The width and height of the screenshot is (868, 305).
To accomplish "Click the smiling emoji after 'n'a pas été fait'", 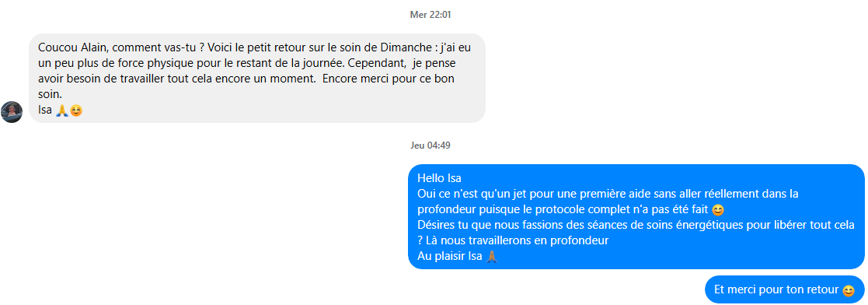I will click(x=718, y=210).
